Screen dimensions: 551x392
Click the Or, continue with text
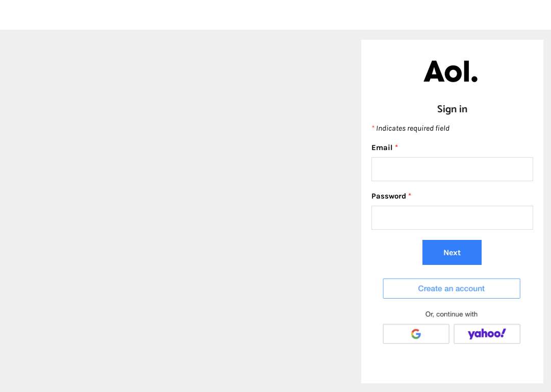coord(452,314)
